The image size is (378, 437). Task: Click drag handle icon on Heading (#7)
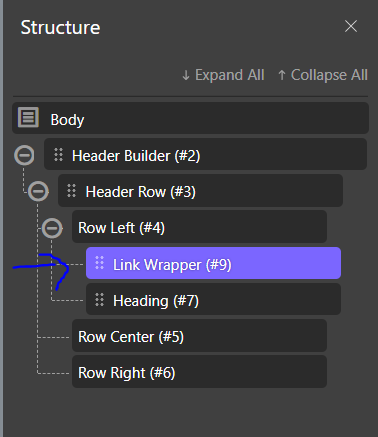(100, 300)
